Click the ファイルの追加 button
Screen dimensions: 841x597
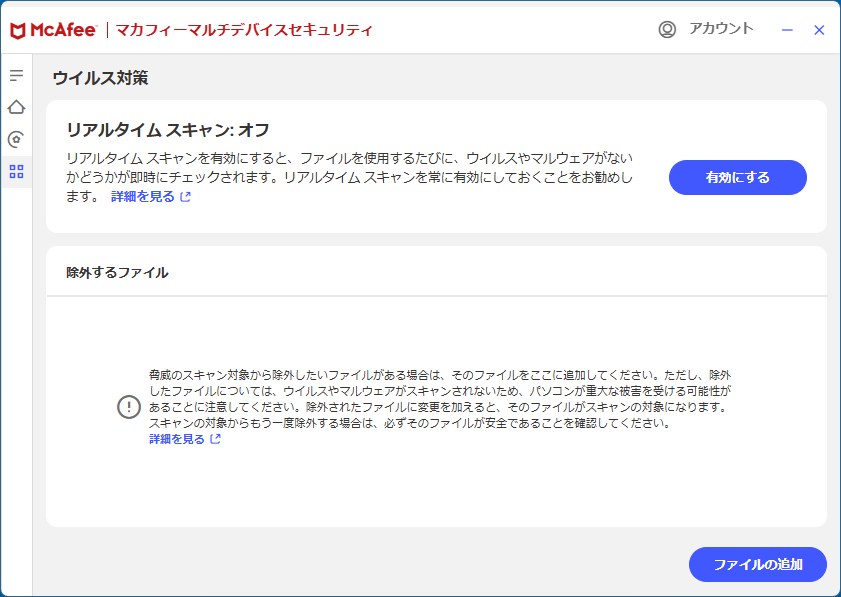click(757, 564)
